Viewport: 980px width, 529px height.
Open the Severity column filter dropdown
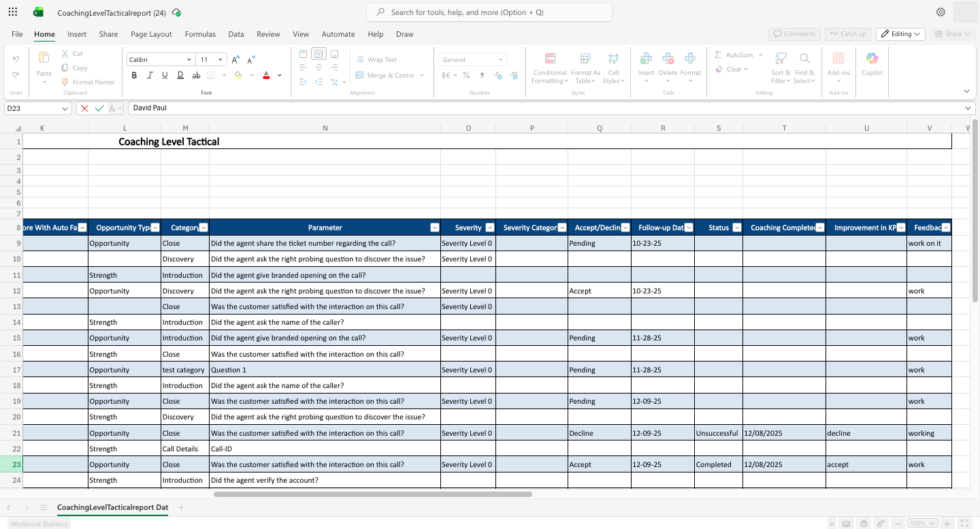tap(489, 227)
